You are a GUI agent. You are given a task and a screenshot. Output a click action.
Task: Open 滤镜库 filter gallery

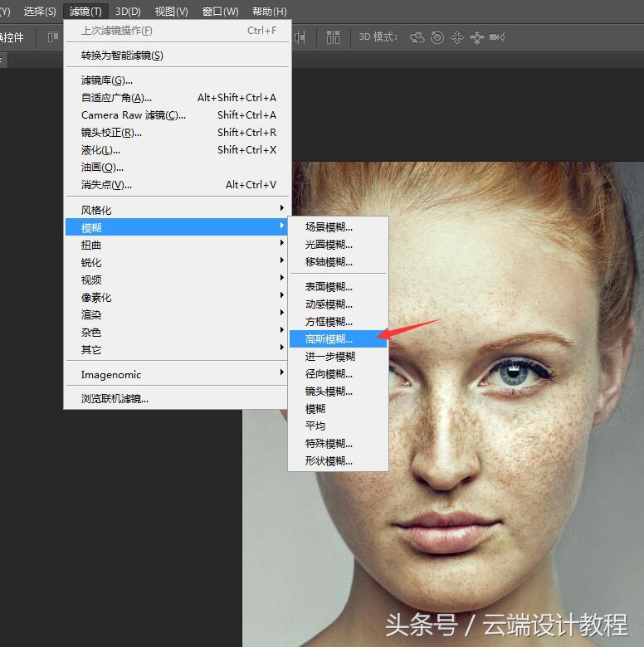coord(106,80)
